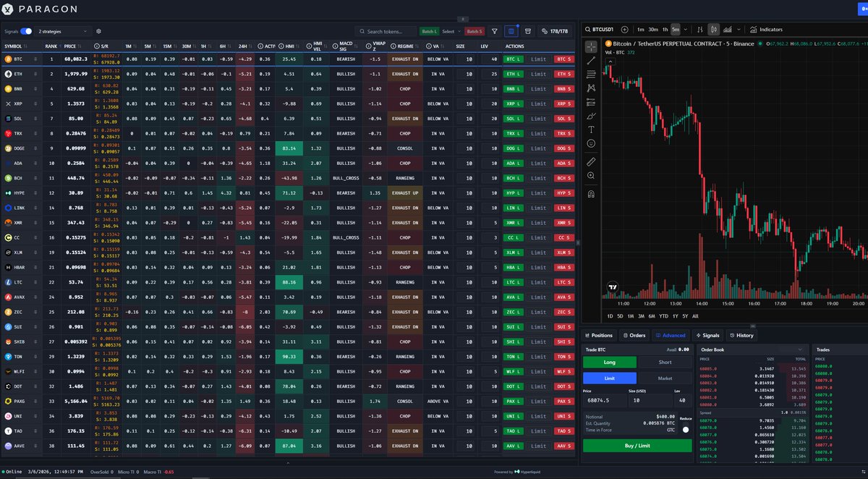Select the chart pattern drawing tool
The image size is (868, 479).
point(591,88)
